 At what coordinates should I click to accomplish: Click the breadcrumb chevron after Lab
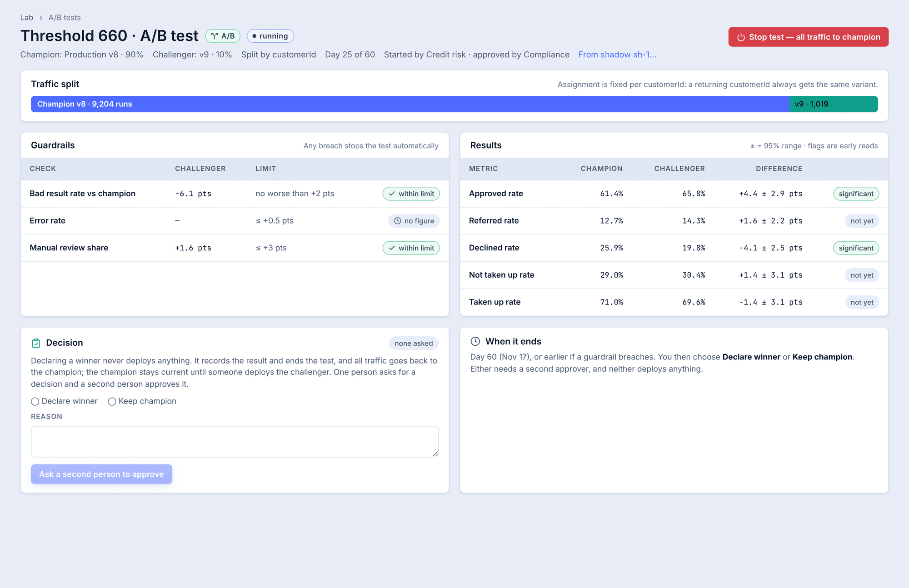coord(41,18)
